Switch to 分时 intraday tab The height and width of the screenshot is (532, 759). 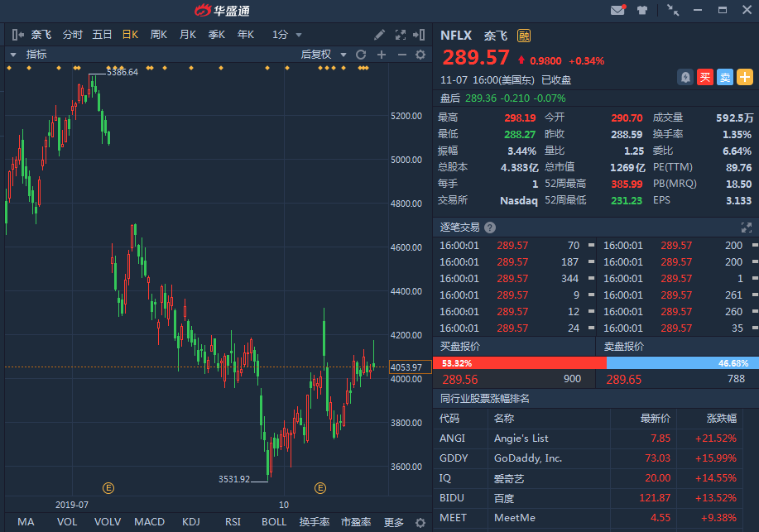(73, 35)
